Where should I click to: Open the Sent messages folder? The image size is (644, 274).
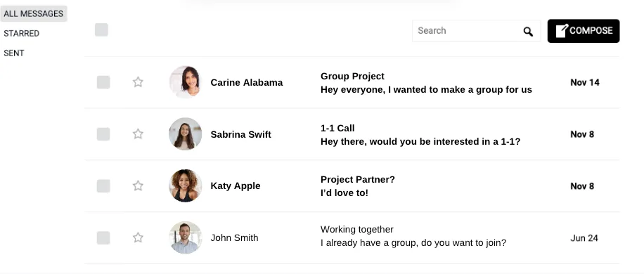coord(14,53)
